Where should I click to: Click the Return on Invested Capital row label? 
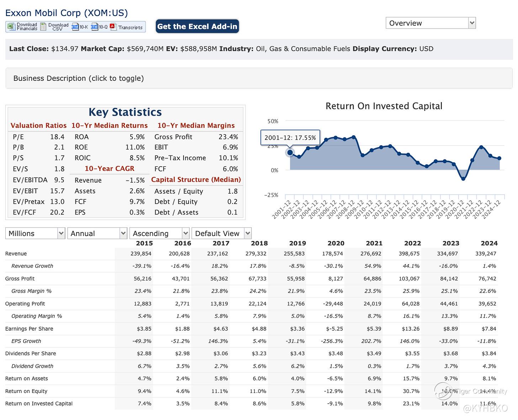tap(39, 404)
